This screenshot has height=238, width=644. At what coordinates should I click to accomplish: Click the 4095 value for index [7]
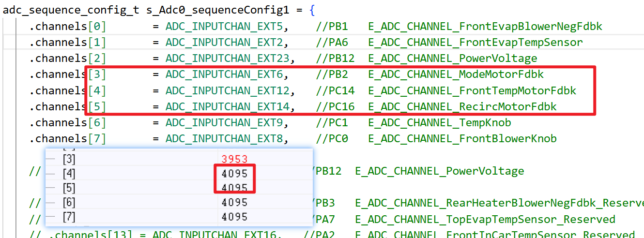(234, 217)
